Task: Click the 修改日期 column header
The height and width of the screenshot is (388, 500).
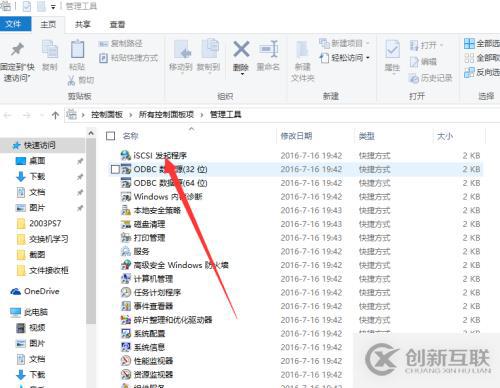Action: coord(296,136)
